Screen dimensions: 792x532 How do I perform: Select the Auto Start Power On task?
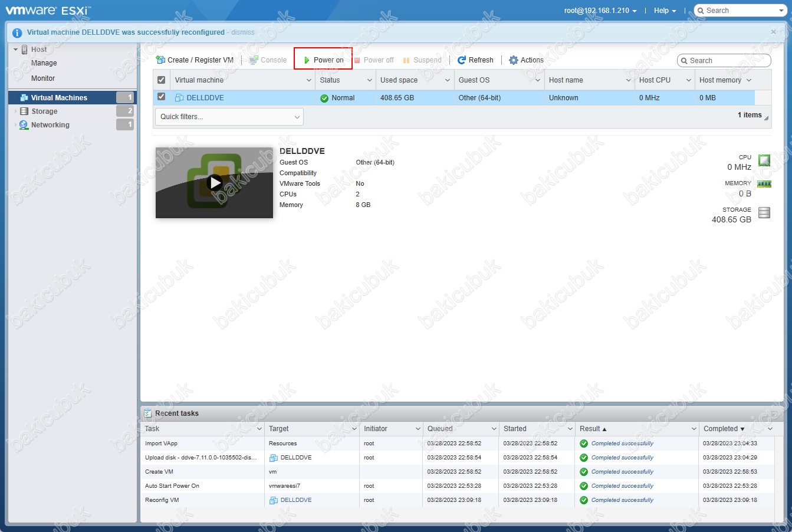(458, 486)
